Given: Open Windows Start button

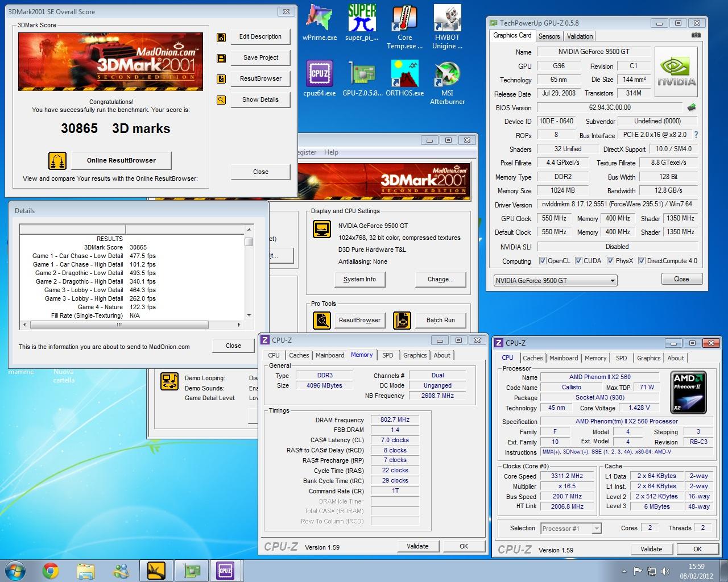Looking at the screenshot, I should [15, 570].
